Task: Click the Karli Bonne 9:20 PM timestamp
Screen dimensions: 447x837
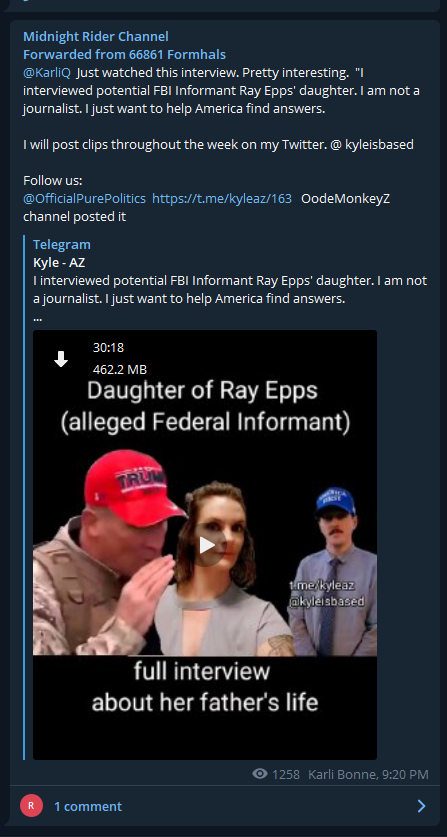Action: [368, 774]
